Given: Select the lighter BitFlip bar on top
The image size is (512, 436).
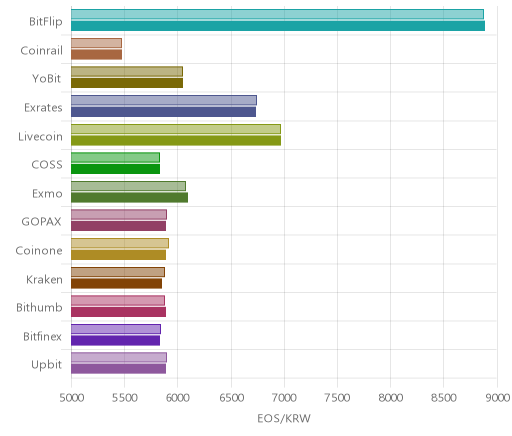Looking at the screenshot, I should coord(277,14).
